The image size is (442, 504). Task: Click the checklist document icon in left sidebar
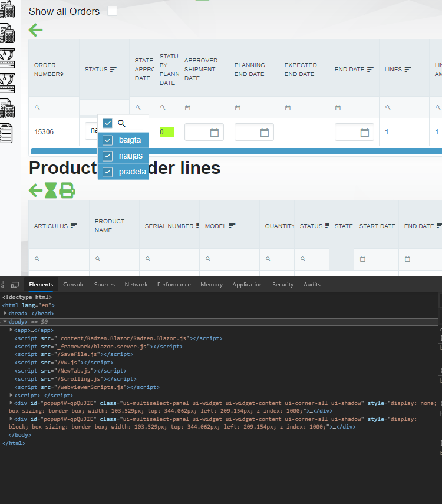(x=6, y=133)
